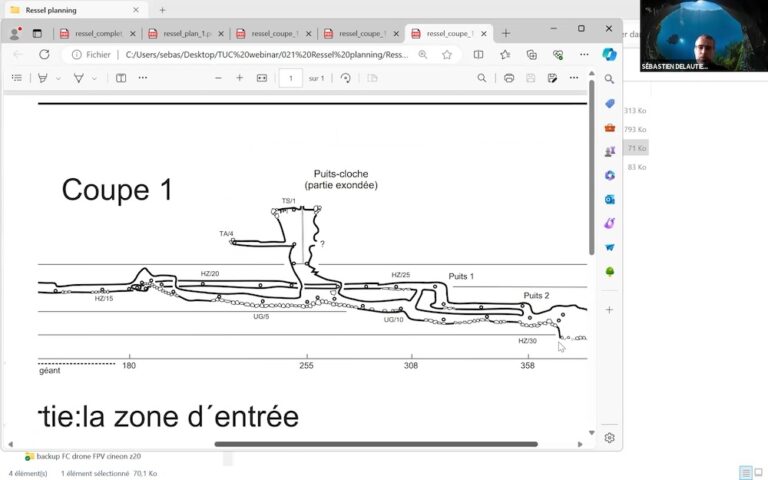
Task: Open sidebar settings gear
Action: pyautogui.click(x=609, y=437)
